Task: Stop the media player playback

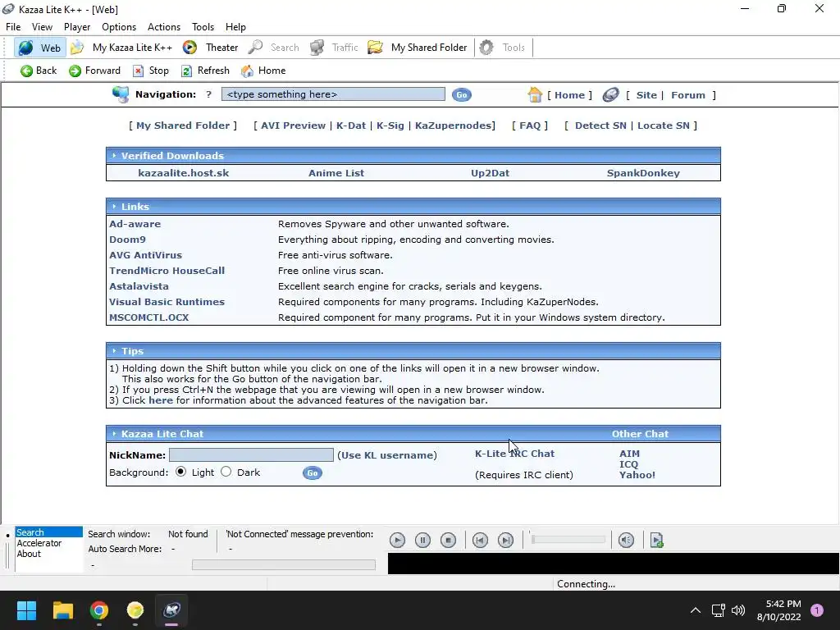Action: point(449,540)
